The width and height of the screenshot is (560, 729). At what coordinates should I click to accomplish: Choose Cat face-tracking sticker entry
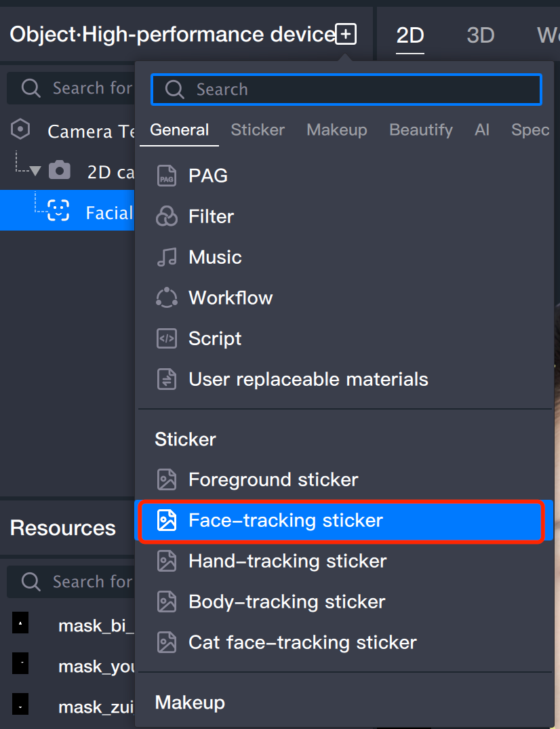[x=302, y=642]
